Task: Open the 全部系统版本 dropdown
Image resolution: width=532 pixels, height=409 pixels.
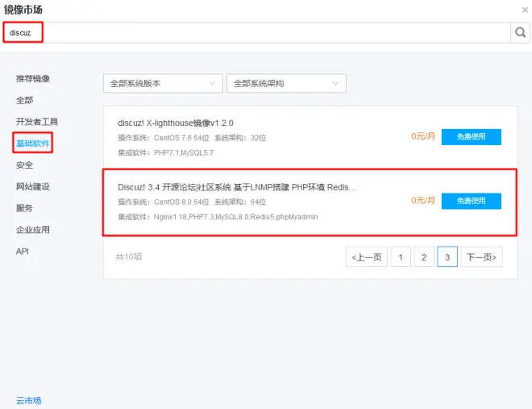Action: point(163,83)
